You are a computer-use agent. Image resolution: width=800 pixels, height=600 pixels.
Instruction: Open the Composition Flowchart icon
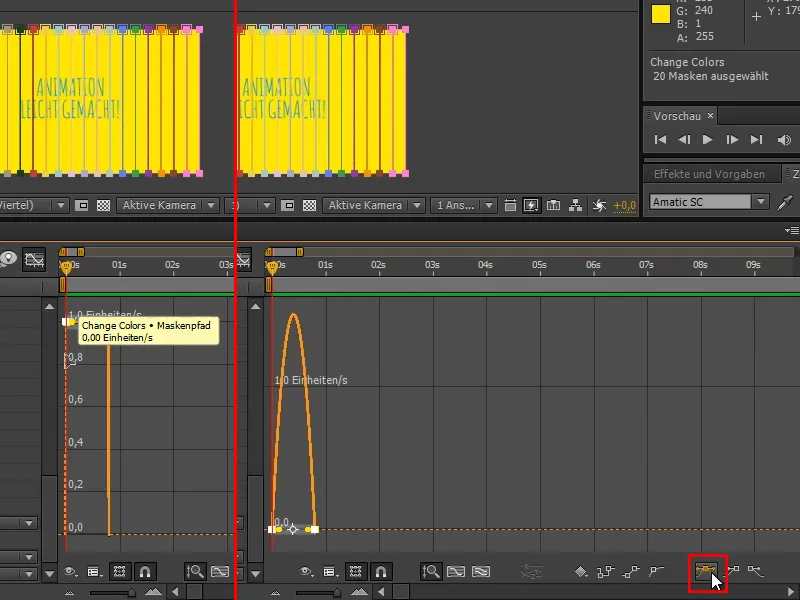576,205
